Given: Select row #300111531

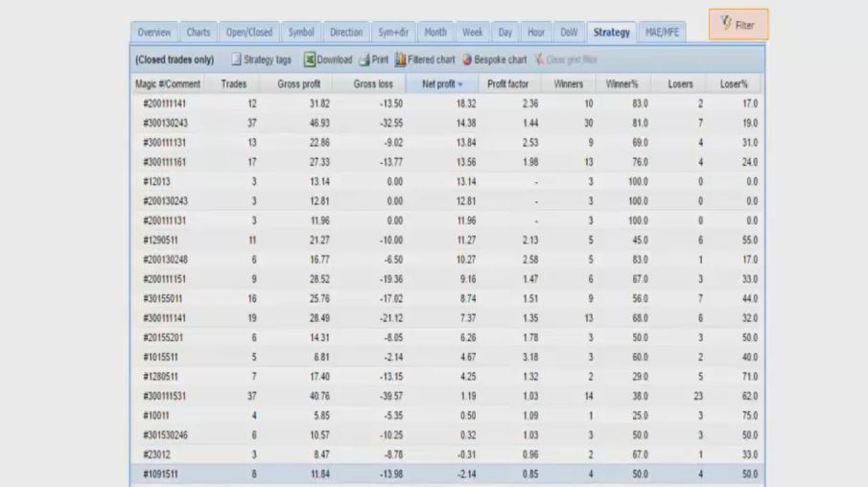Looking at the screenshot, I should coord(447,396).
